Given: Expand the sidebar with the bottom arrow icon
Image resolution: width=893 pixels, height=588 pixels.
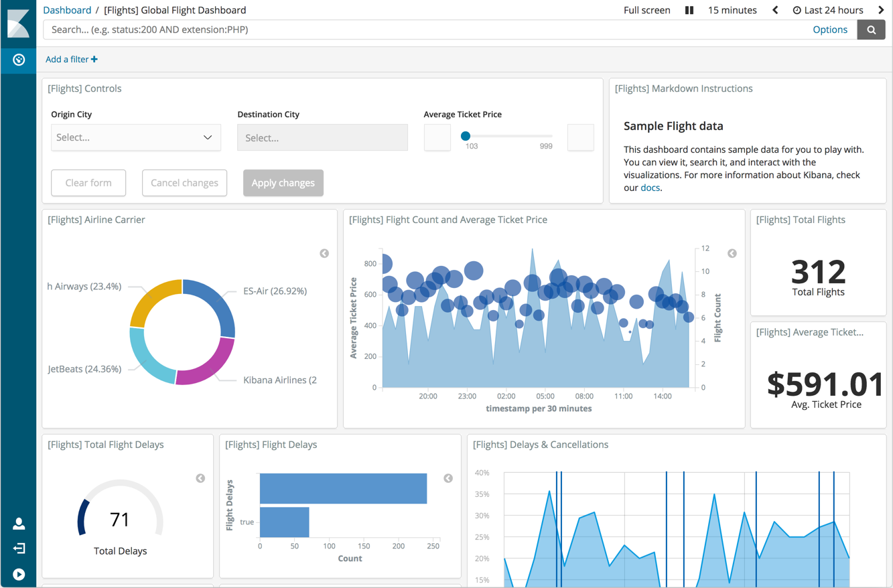Looking at the screenshot, I should (x=19, y=575).
